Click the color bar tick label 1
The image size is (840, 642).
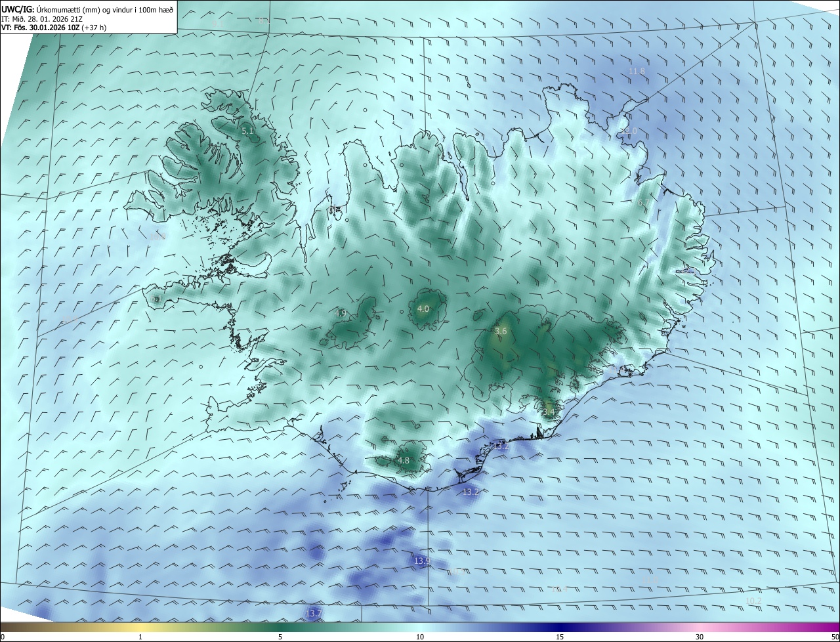coord(140,637)
